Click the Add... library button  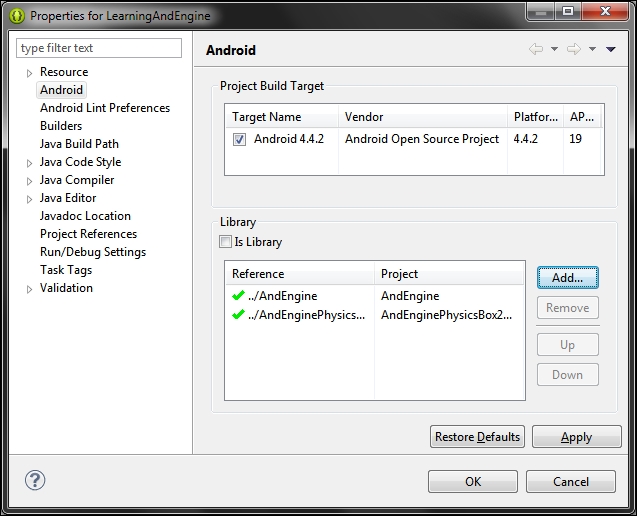click(568, 278)
